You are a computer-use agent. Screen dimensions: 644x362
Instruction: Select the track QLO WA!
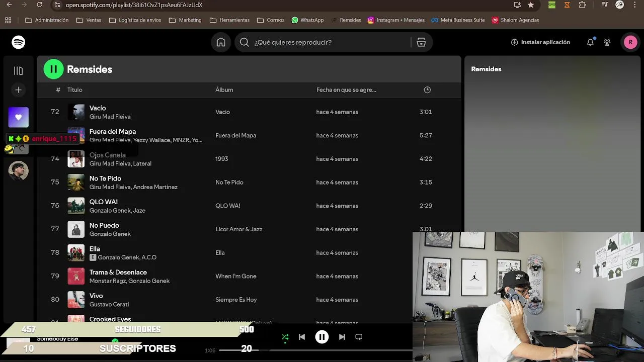(104, 202)
